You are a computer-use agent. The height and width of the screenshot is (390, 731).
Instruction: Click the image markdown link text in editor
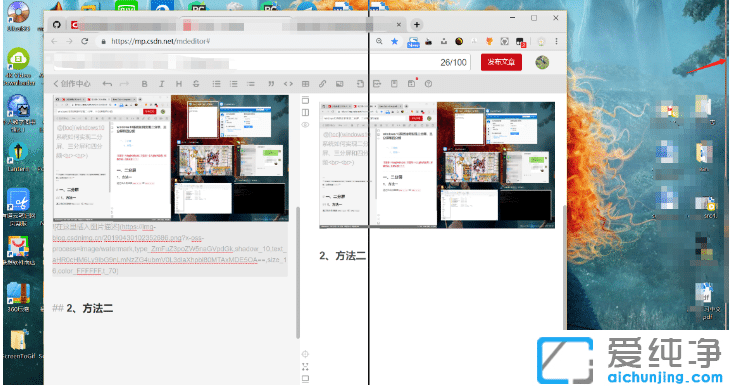coord(170,249)
